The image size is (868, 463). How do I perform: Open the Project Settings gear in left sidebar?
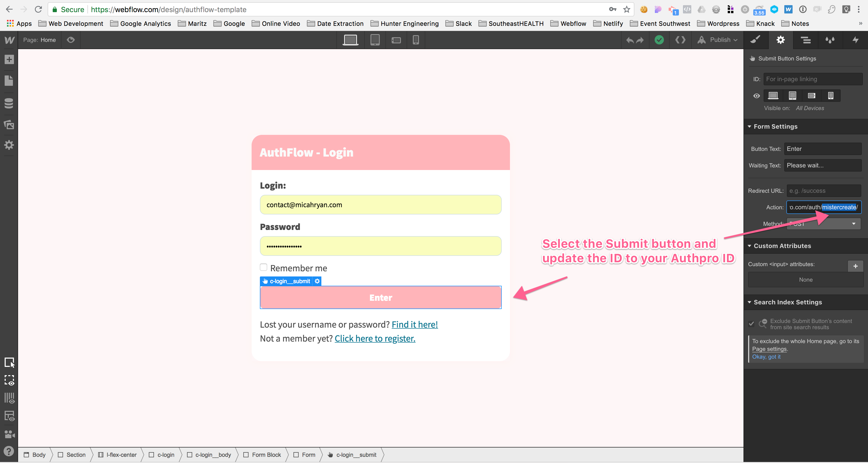[x=9, y=145]
